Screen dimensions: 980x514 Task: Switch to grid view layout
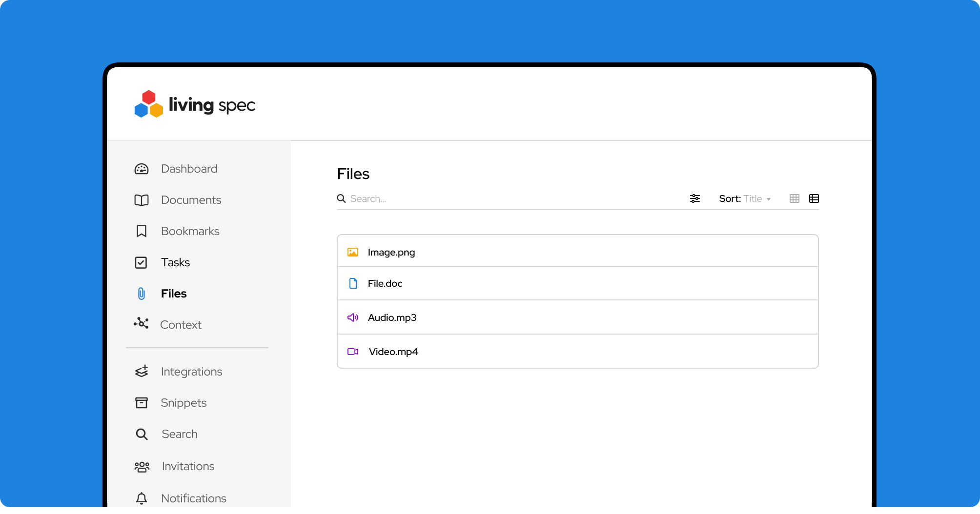[794, 198]
